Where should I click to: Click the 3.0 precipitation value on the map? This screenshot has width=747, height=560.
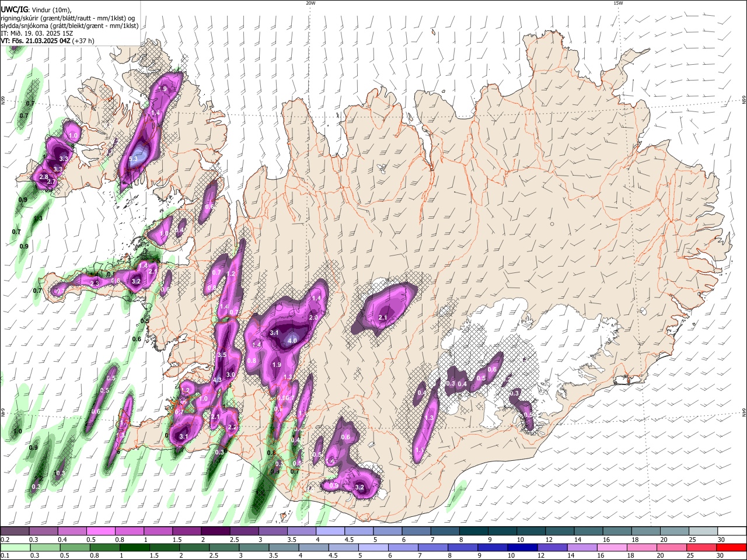pyautogui.click(x=231, y=374)
